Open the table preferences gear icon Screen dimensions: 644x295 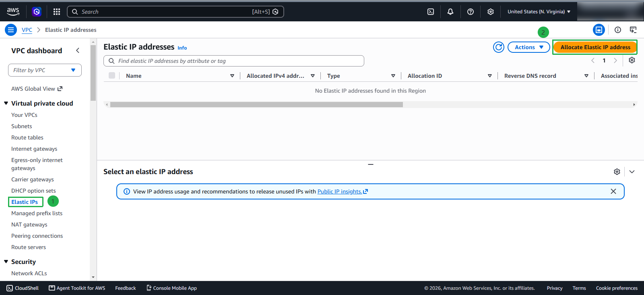coord(632,60)
